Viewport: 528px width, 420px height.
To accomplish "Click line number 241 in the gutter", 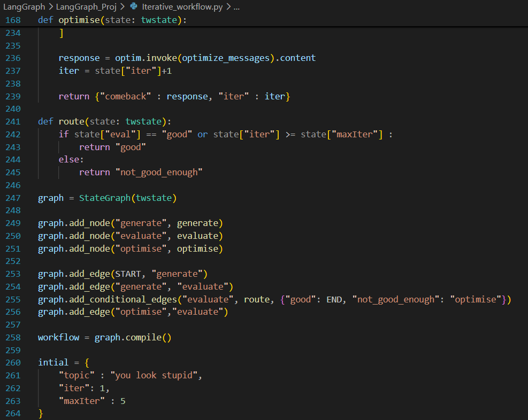I will [13, 122].
